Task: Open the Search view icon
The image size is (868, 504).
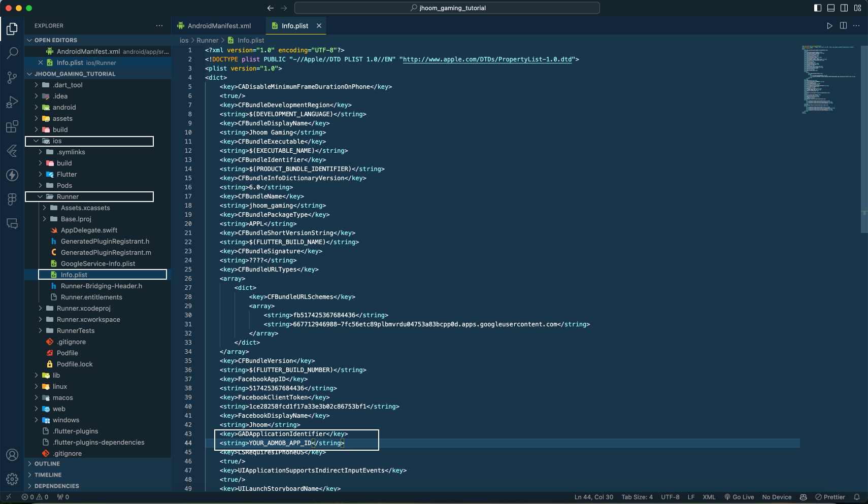Action: click(12, 53)
